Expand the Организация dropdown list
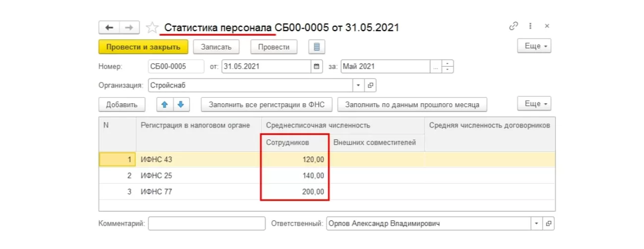 coord(359,85)
